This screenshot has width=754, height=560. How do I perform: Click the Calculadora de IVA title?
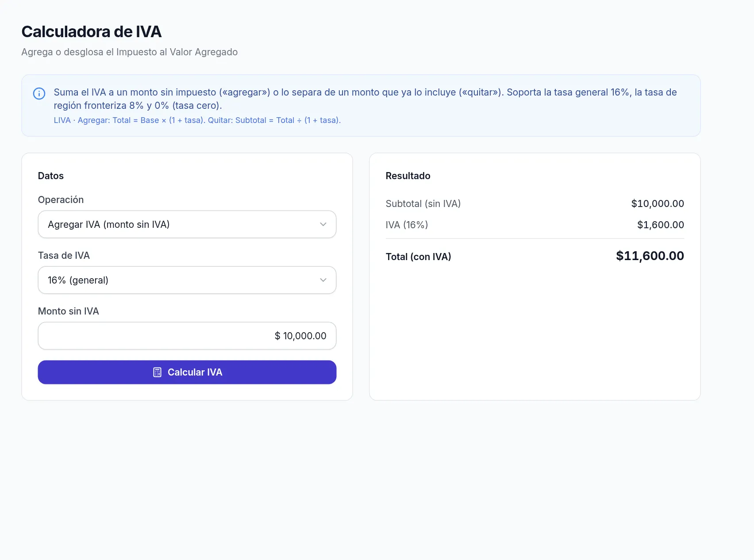pyautogui.click(x=92, y=31)
